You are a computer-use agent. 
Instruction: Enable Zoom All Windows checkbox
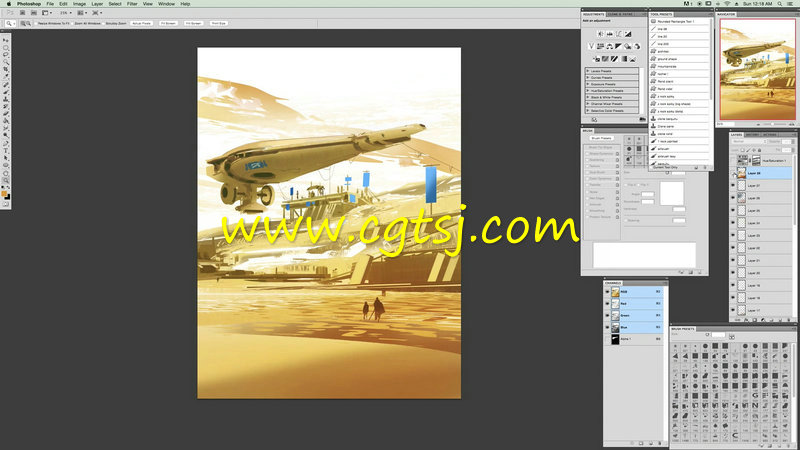72,23
